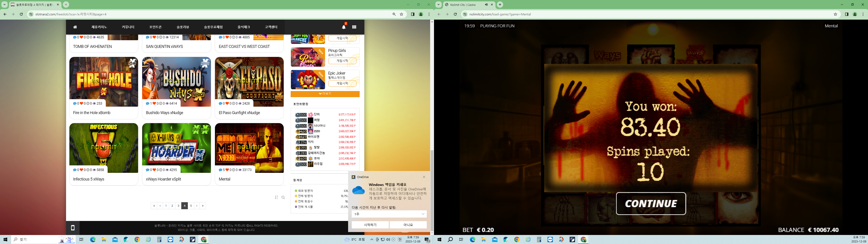This screenshot has width=868, height=244.
Task: Close the OneDrive notification popup
Action: 424,177
